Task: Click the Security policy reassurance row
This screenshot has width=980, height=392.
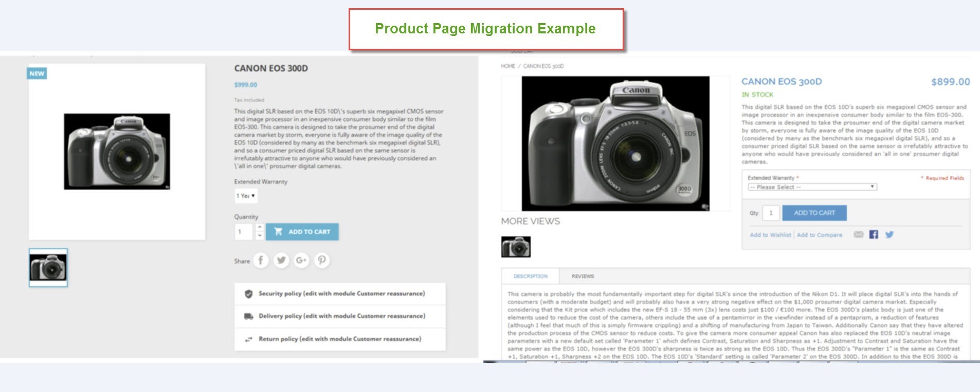Action: [340, 294]
